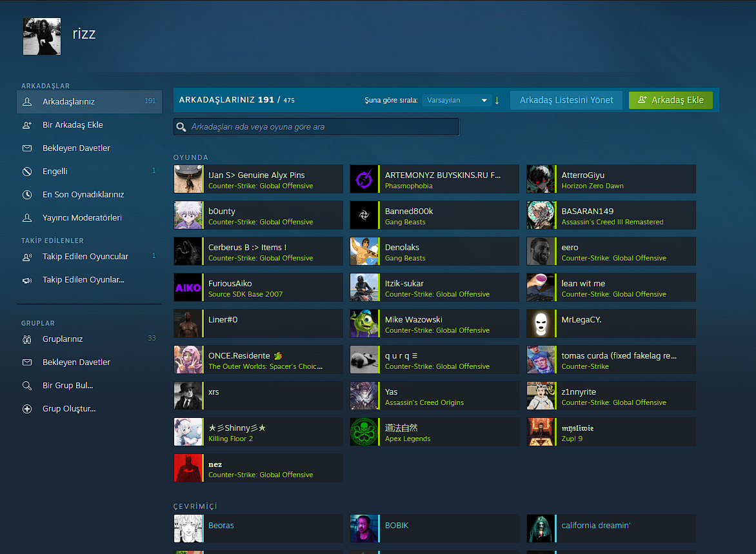Select friend mysliwie playing Zup! 9
The width and height of the screenshot is (756, 554).
(x=612, y=432)
